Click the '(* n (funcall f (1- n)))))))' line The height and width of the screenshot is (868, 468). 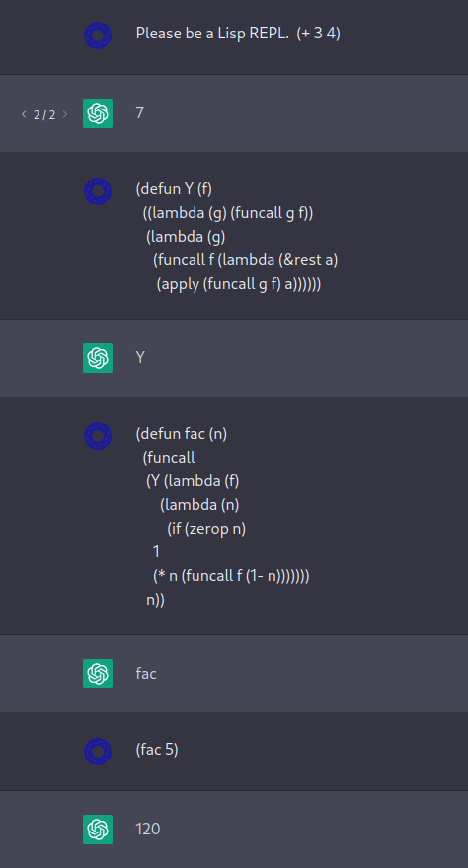231,576
